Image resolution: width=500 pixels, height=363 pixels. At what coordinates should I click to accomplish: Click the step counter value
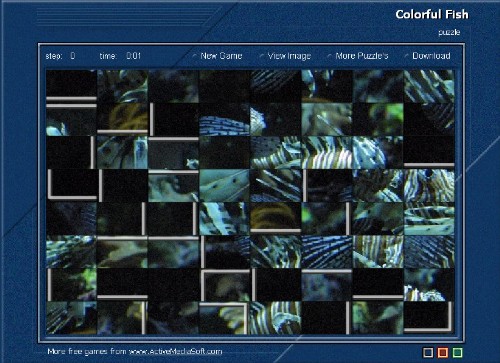pos(73,56)
